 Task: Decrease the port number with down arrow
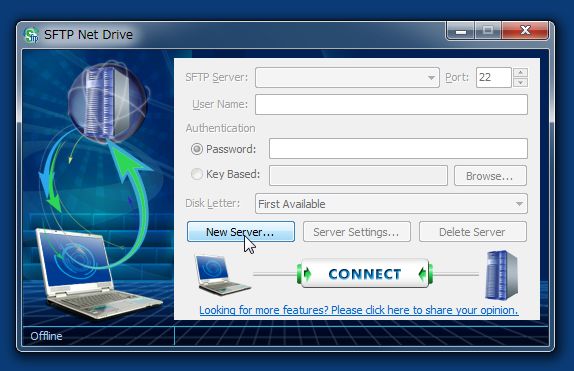tap(520, 82)
